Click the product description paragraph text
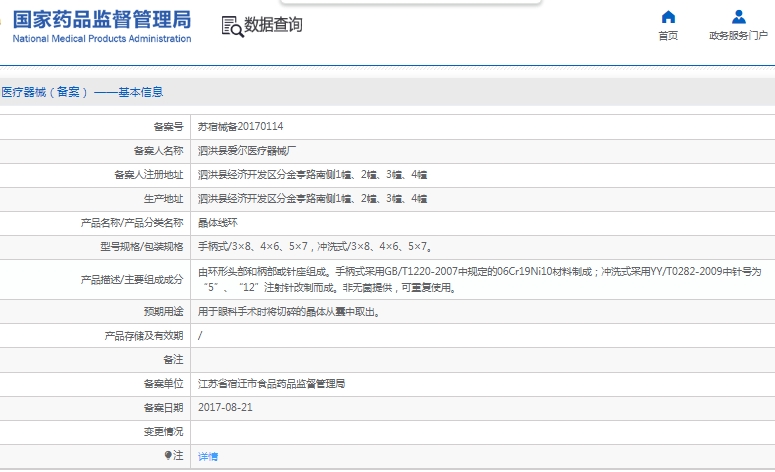Screen dimensions: 775x472 [x=479, y=279]
